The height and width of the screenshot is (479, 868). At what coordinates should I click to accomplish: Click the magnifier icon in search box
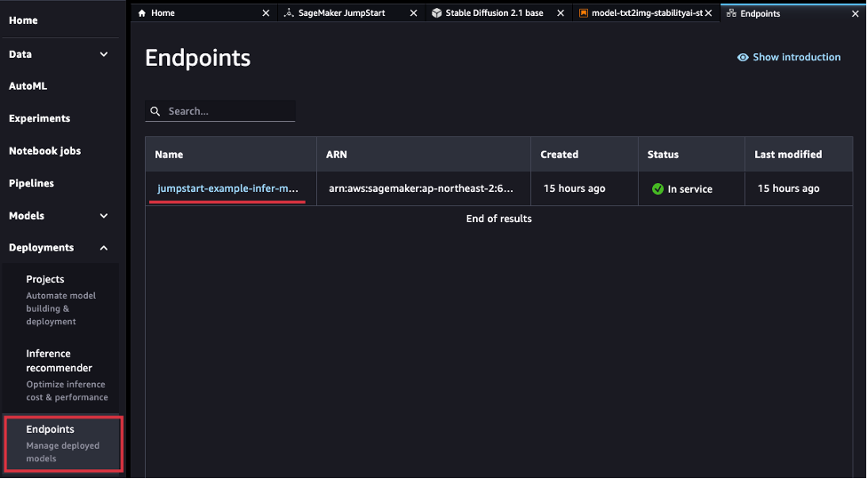pos(155,111)
